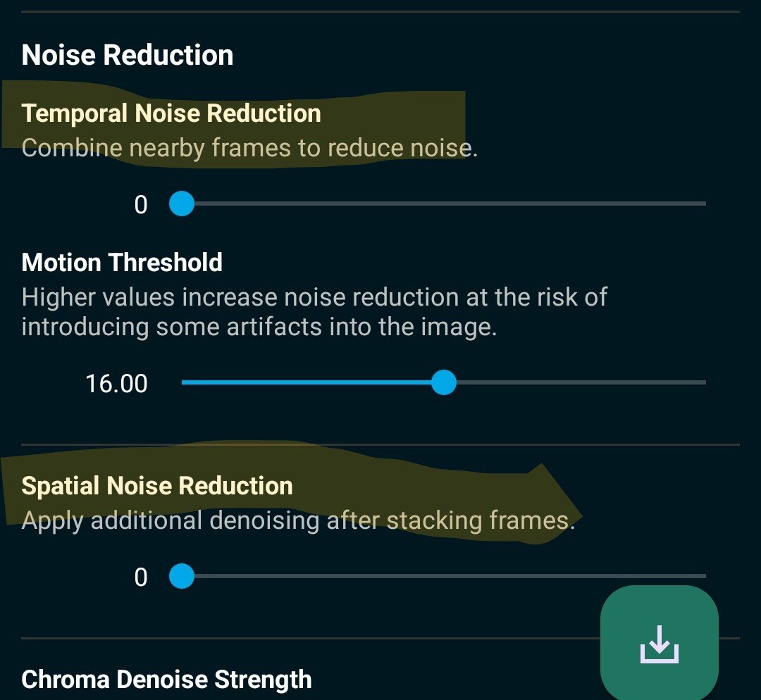Set Spatial Noise Reduction slider to its midpoint
This screenshot has height=700, width=761.
(443, 577)
